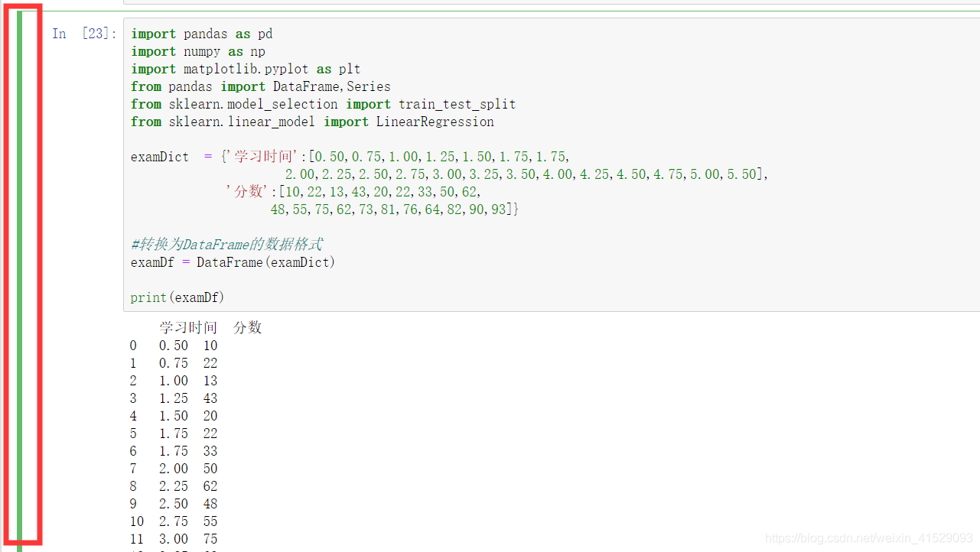
Task: Click the comment '#转换为DataFrame的数据格式'
Action: 226,245
